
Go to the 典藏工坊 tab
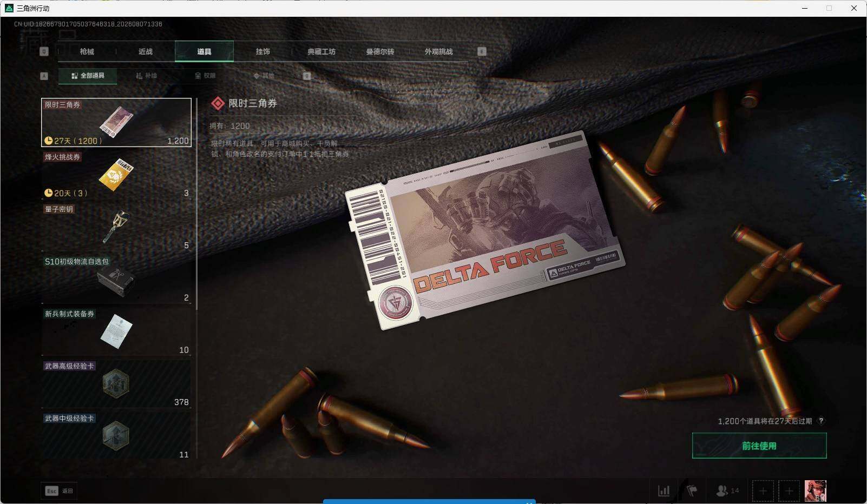(321, 51)
